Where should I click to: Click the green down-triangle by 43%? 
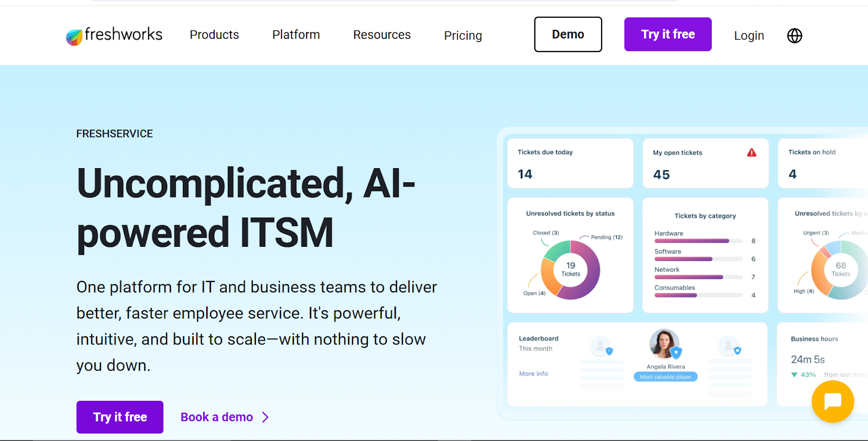(x=794, y=375)
